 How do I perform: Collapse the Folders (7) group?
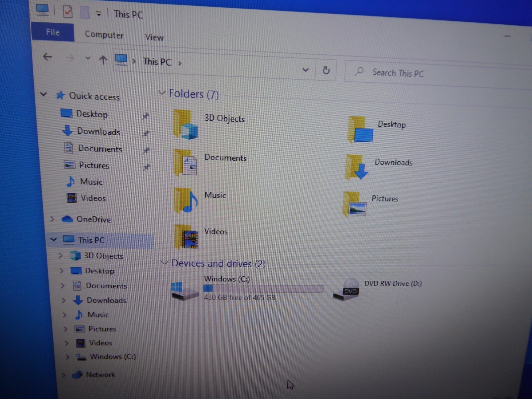point(162,92)
